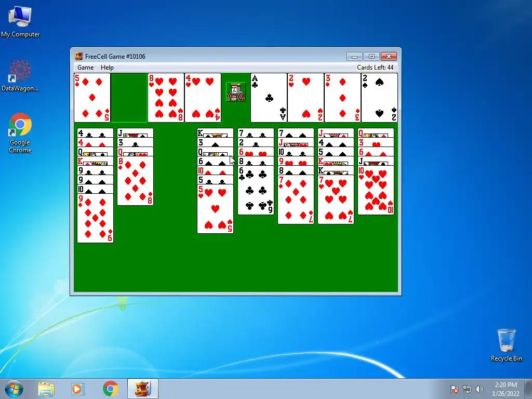Screen dimensions: 532x399
Task: Click the 3 of diamonds home cell
Action: [x=342, y=98]
